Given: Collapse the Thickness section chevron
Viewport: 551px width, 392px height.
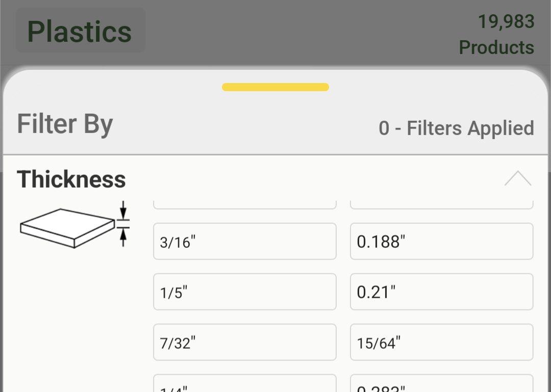Looking at the screenshot, I should pyautogui.click(x=517, y=178).
